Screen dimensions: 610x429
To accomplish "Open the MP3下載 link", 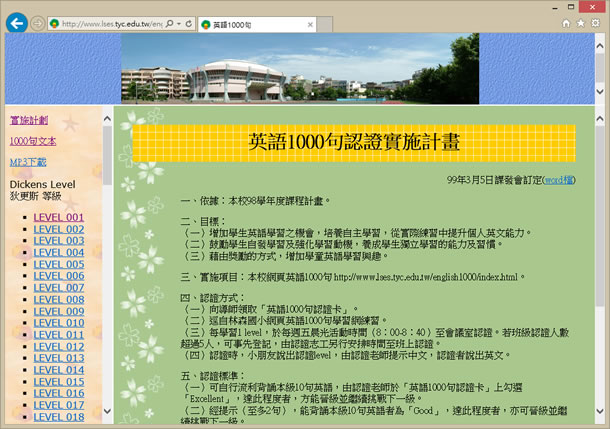I will click(x=28, y=162).
